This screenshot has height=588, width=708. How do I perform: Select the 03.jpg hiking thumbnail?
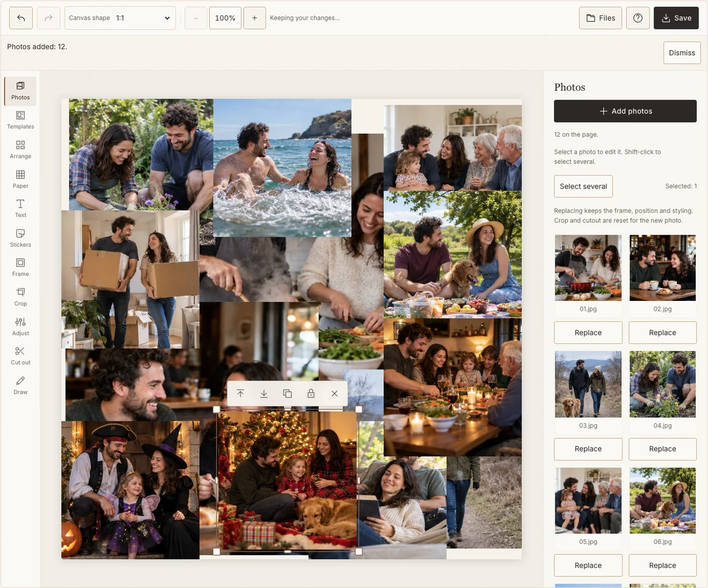pos(588,384)
